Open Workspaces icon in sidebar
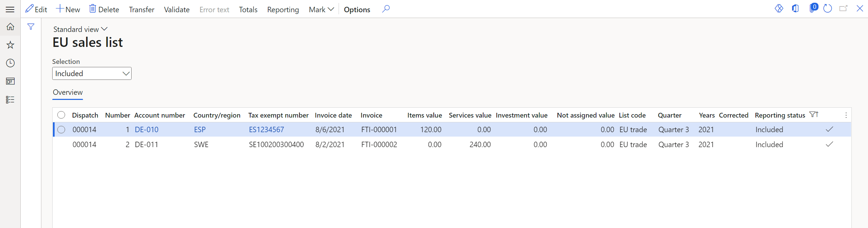This screenshot has height=228, width=868. tap(10, 81)
